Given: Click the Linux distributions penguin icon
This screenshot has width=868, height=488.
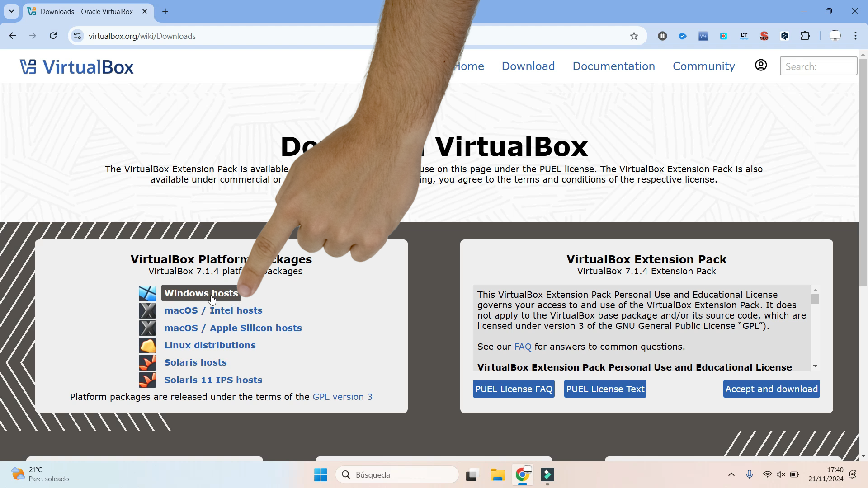Looking at the screenshot, I should pyautogui.click(x=147, y=345).
